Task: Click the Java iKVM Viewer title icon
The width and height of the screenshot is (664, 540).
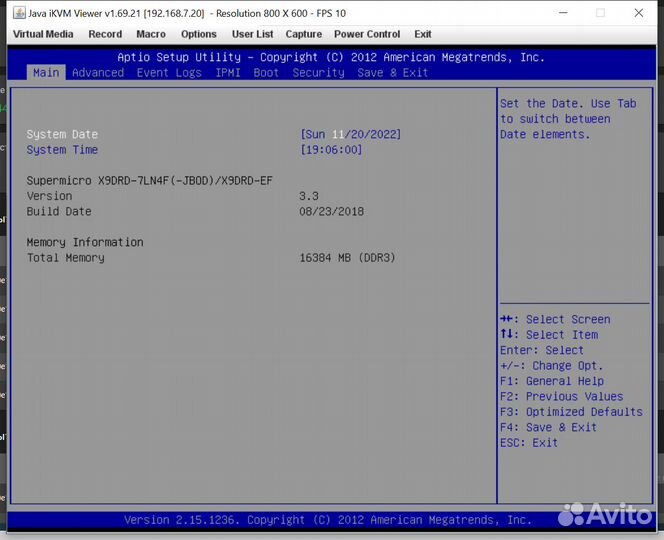Action: [19, 13]
